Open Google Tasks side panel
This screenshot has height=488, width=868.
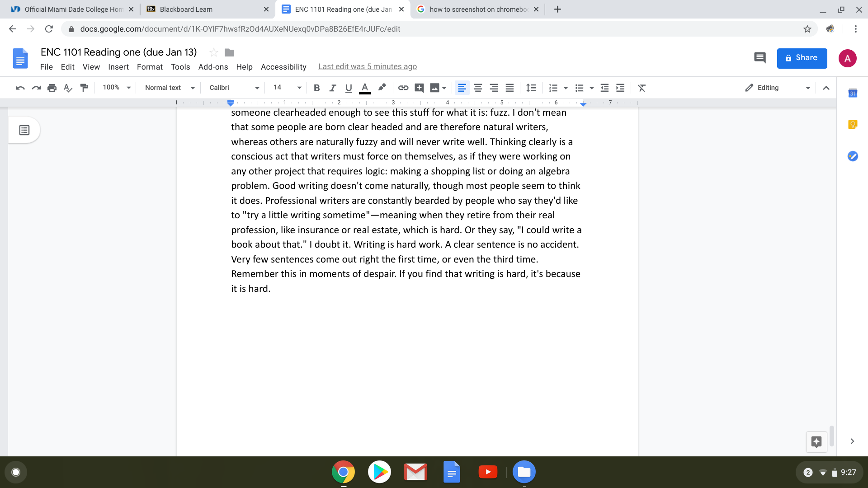point(853,156)
